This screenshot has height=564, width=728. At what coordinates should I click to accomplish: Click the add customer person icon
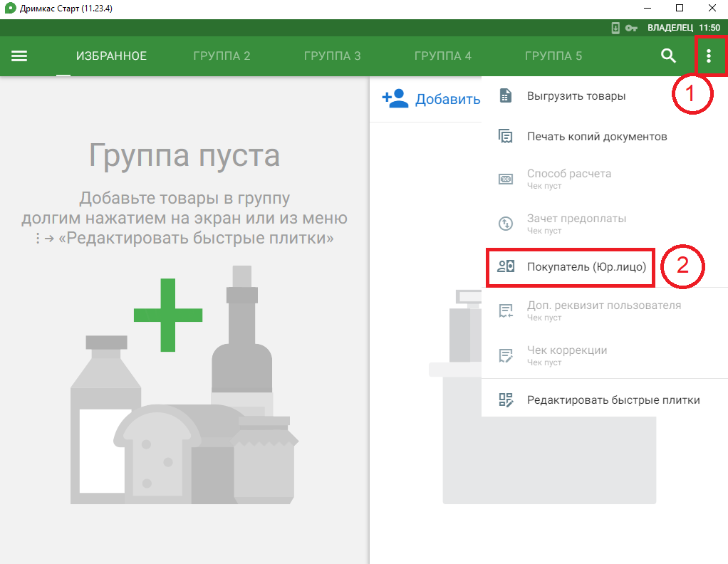[395, 99]
